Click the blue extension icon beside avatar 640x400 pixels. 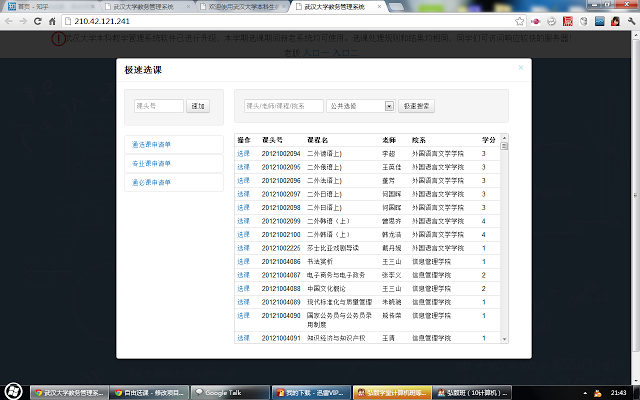599,21
